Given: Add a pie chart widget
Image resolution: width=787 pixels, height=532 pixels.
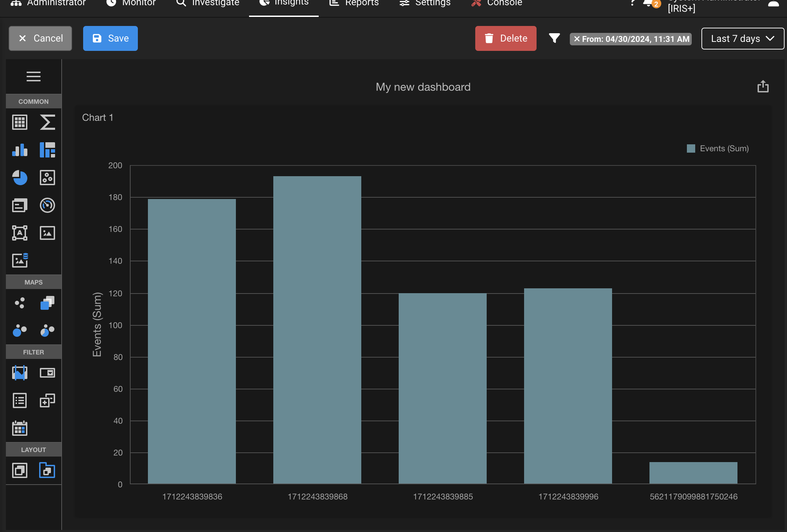Looking at the screenshot, I should click(x=20, y=178).
